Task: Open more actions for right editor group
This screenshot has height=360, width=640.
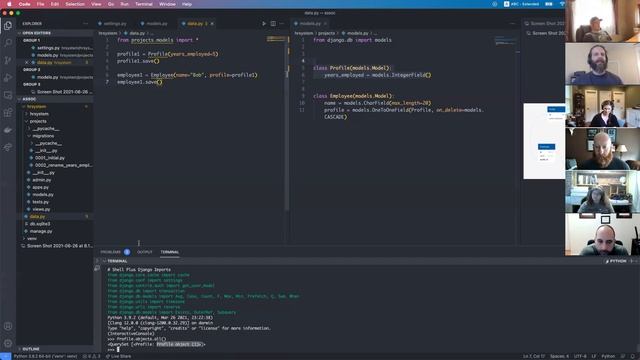Action: pos(512,24)
